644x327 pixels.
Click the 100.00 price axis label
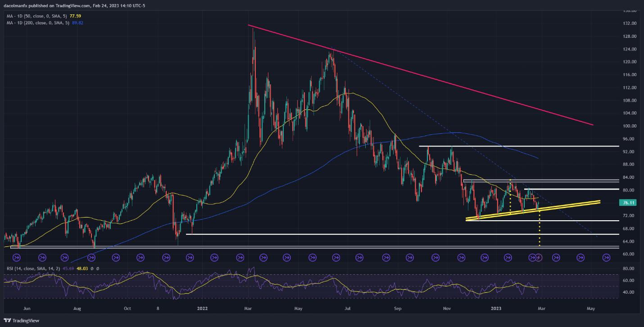630,126
